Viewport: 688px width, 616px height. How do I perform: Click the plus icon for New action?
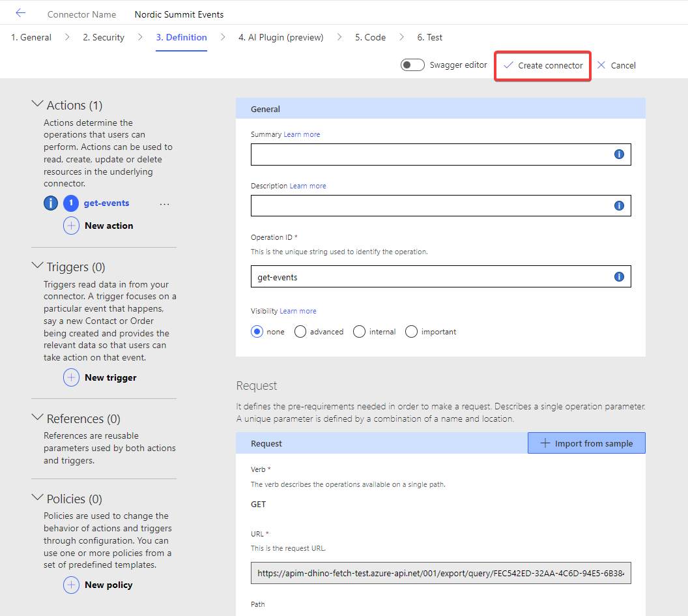click(72, 226)
